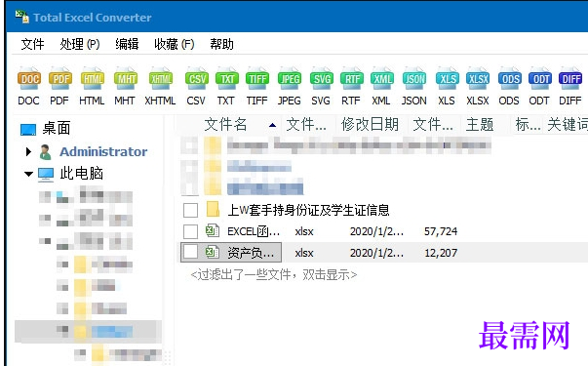This screenshot has width=588, height=366.
Task: Convert to CSV format icon
Action: [x=196, y=79]
